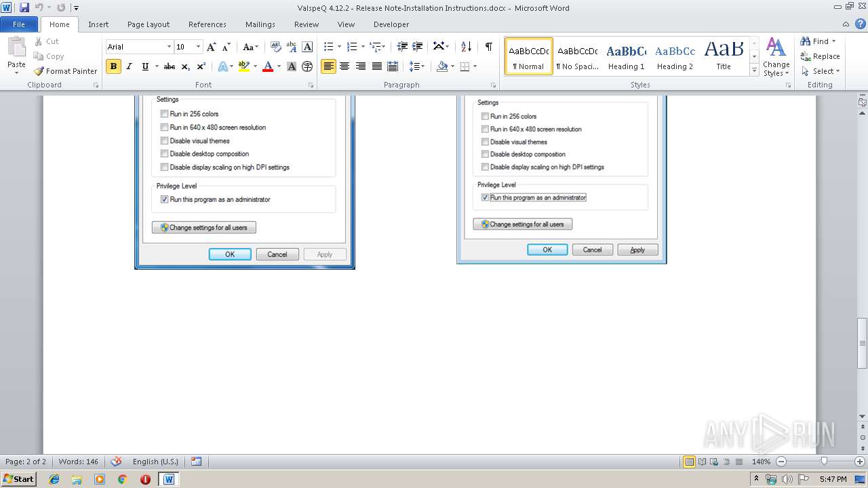Click the Change Styles button

tap(776, 57)
